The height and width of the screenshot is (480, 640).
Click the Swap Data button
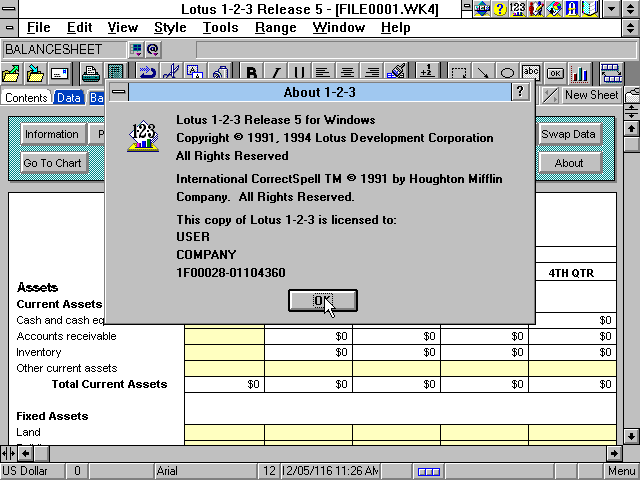pyautogui.click(x=569, y=134)
